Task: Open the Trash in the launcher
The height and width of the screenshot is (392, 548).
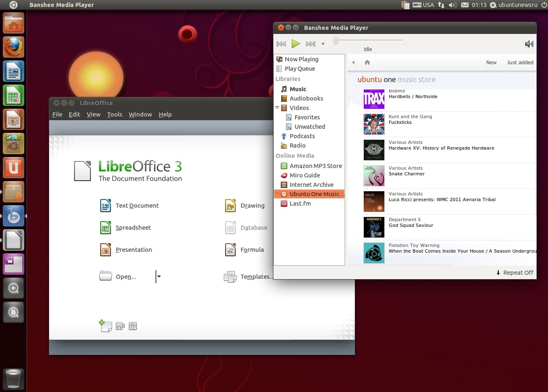Action: pos(14,379)
